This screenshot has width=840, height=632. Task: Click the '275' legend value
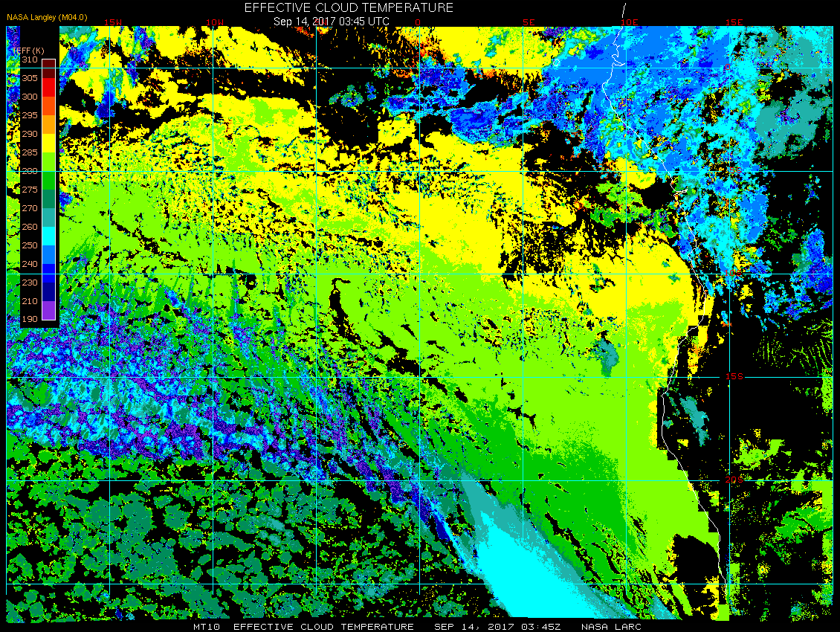[30, 190]
